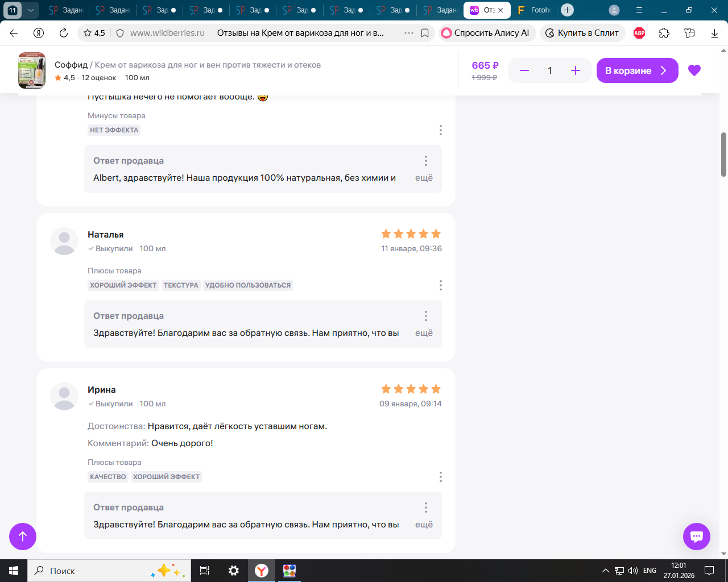Decrease quantity with the minus button
This screenshot has height=582, width=728.
pyautogui.click(x=524, y=70)
